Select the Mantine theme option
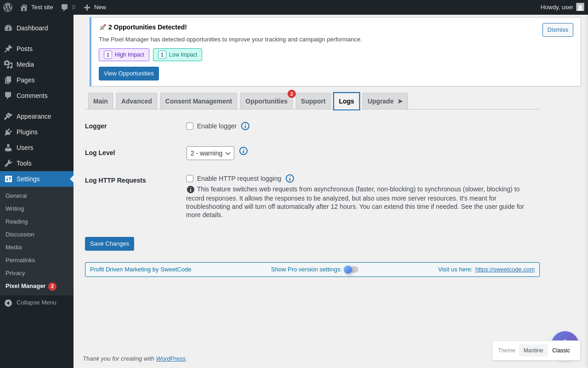Image resolution: width=588 pixels, height=368 pixels. click(533, 351)
